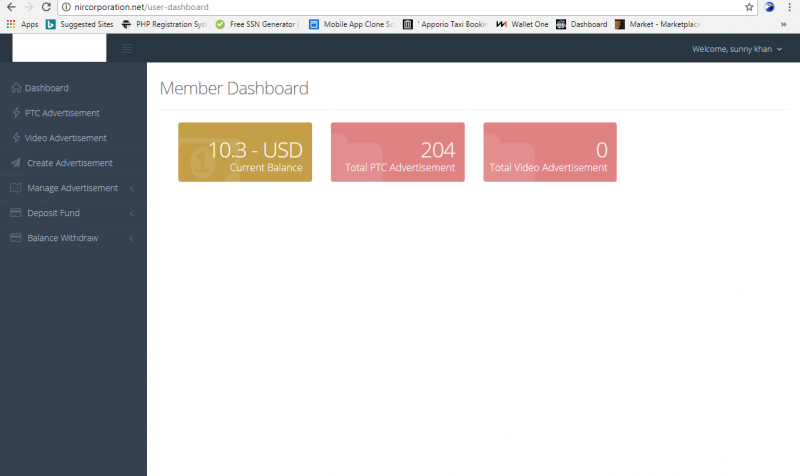Bookmark this page with the star icon

[x=749, y=7]
